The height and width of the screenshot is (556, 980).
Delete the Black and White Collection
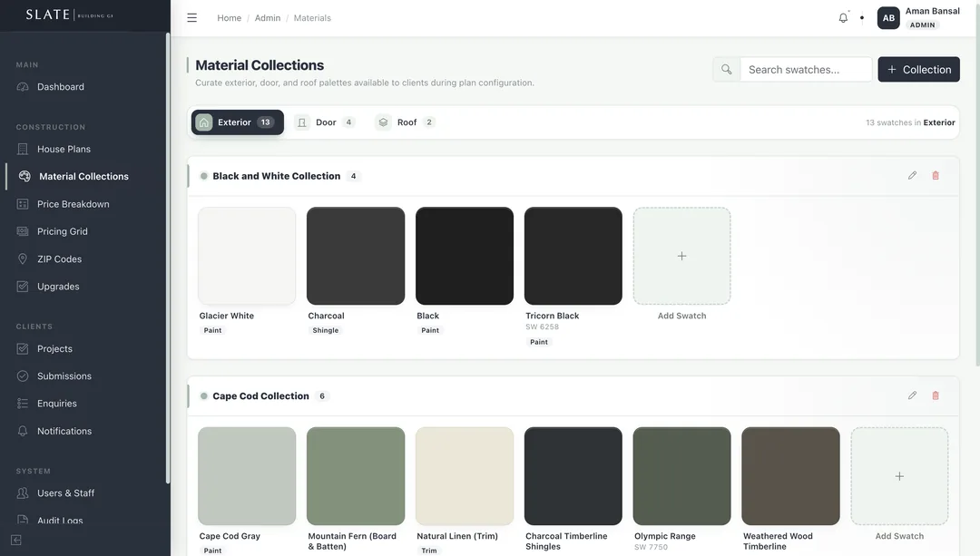pyautogui.click(x=936, y=176)
